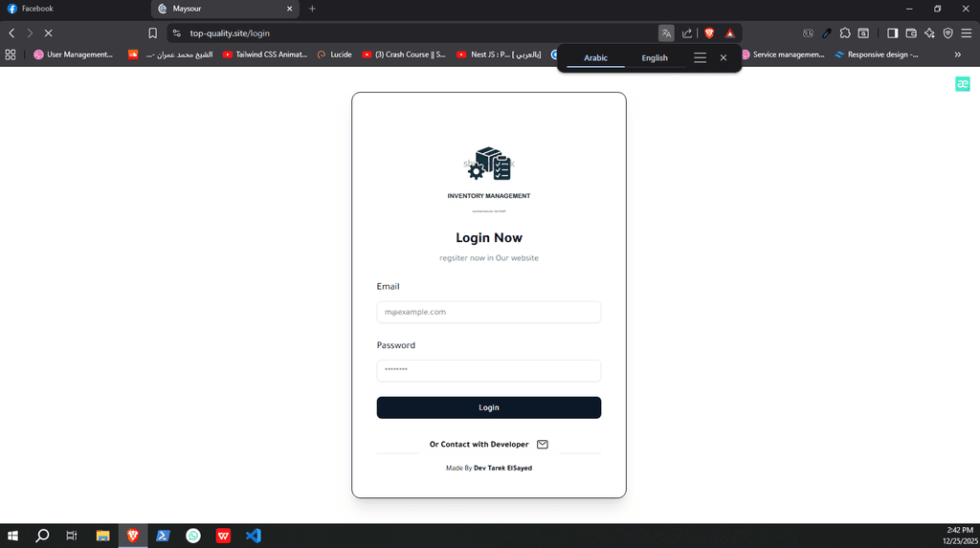The height and width of the screenshot is (548, 980).
Task: Stop loading the page
Action: point(48,33)
